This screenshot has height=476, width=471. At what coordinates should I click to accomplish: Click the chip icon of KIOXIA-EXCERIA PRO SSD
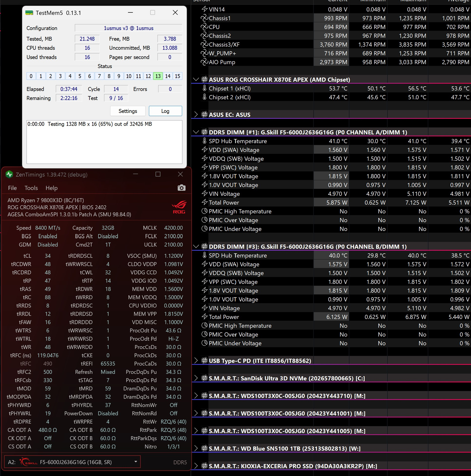point(204,466)
